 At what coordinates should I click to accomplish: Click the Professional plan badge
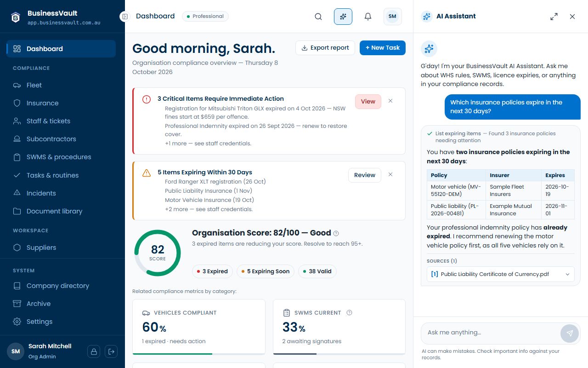tap(205, 17)
